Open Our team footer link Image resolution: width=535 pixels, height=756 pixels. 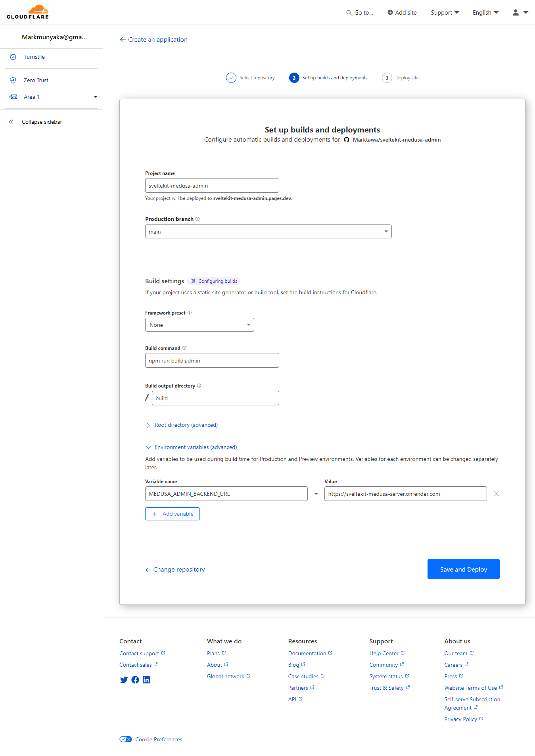(x=459, y=653)
